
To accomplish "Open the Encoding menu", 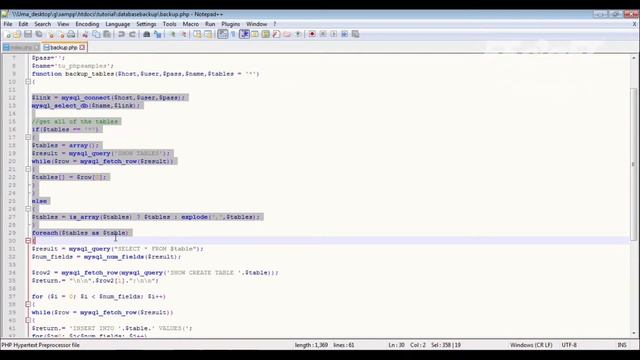I will click(87, 24).
